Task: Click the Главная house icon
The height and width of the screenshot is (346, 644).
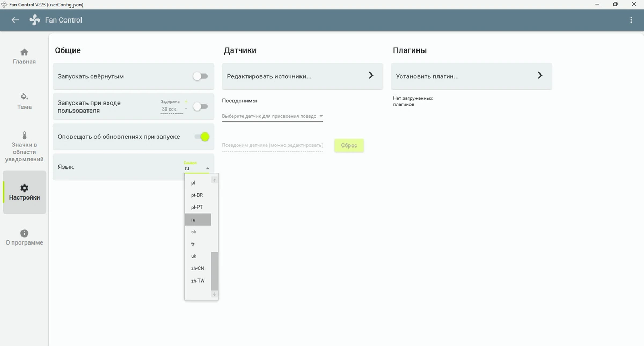Action: click(x=24, y=52)
